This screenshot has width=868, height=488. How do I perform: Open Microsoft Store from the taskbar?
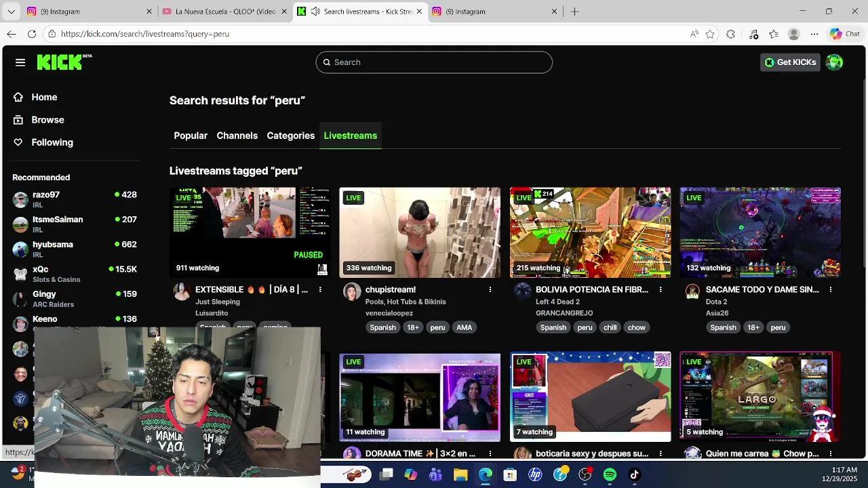click(x=510, y=474)
